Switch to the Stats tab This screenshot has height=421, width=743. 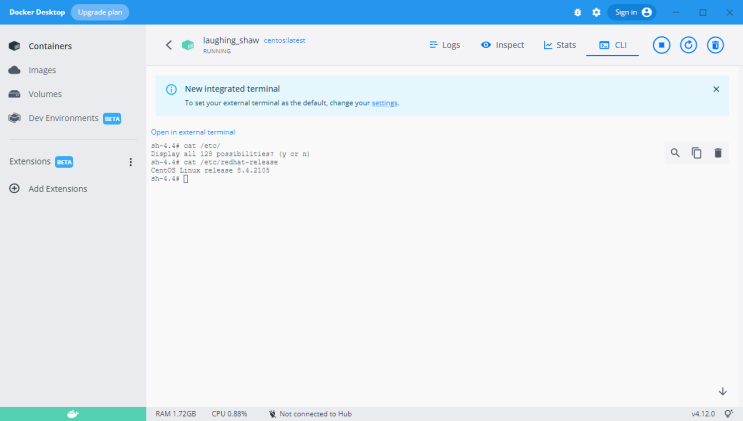560,45
